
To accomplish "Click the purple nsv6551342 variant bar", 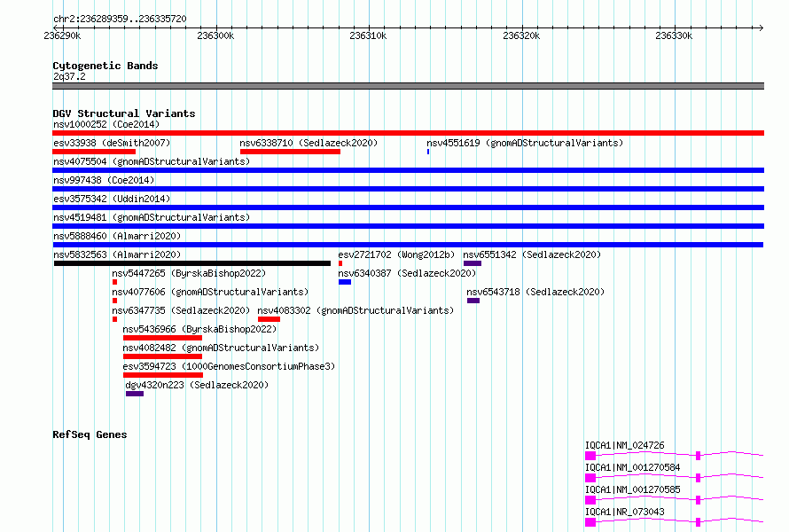I will 473,263.
